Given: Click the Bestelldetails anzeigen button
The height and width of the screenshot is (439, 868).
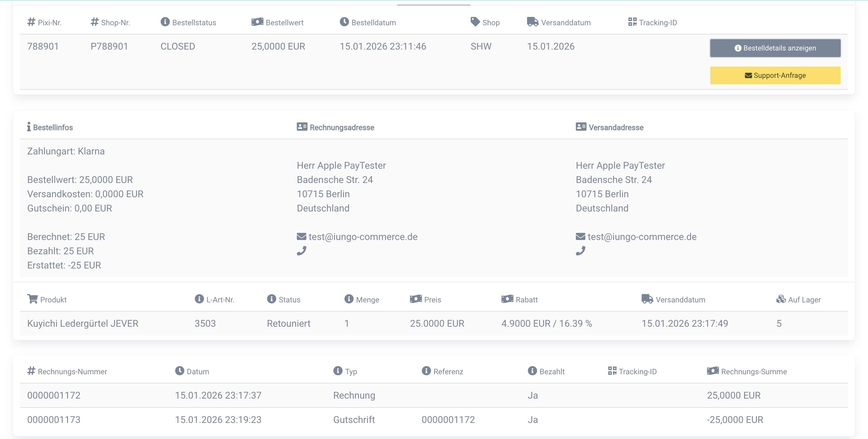Looking at the screenshot, I should tap(775, 48).
